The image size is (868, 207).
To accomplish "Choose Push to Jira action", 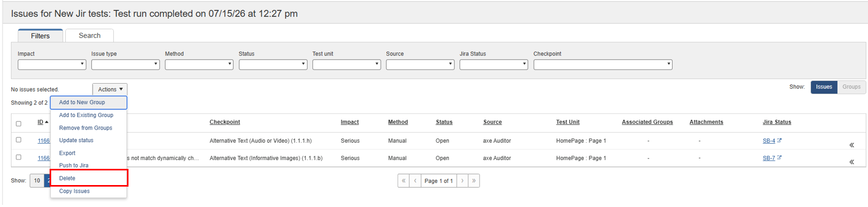I will pos(89,165).
